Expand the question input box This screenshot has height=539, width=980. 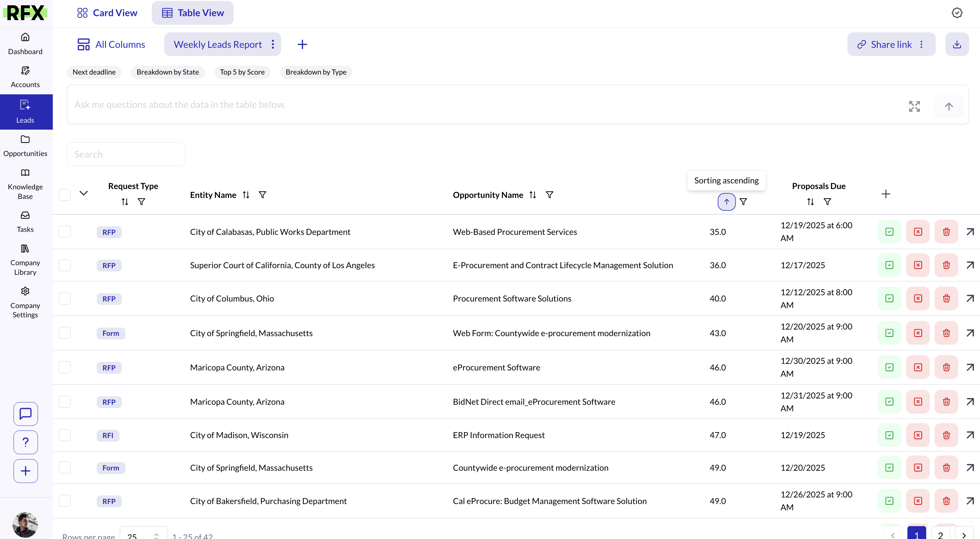coord(914,106)
